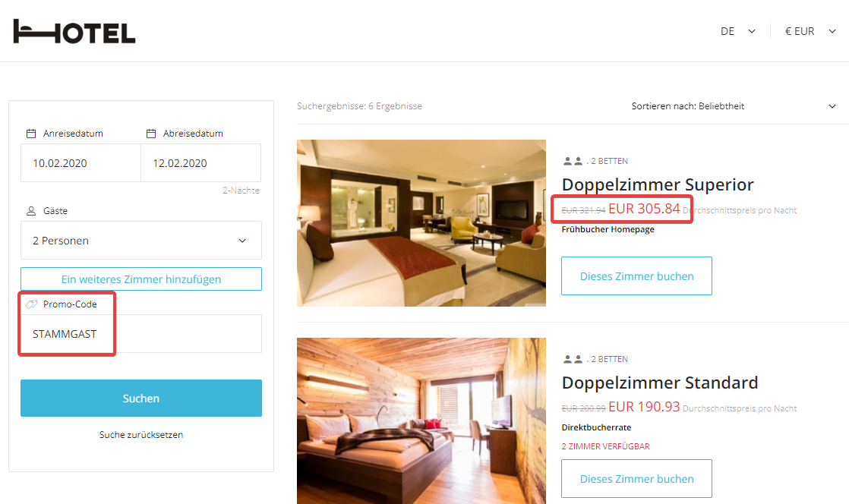Book the Doppelzimmer Standard room
Viewport: 849px width, 504px height.
click(x=636, y=479)
